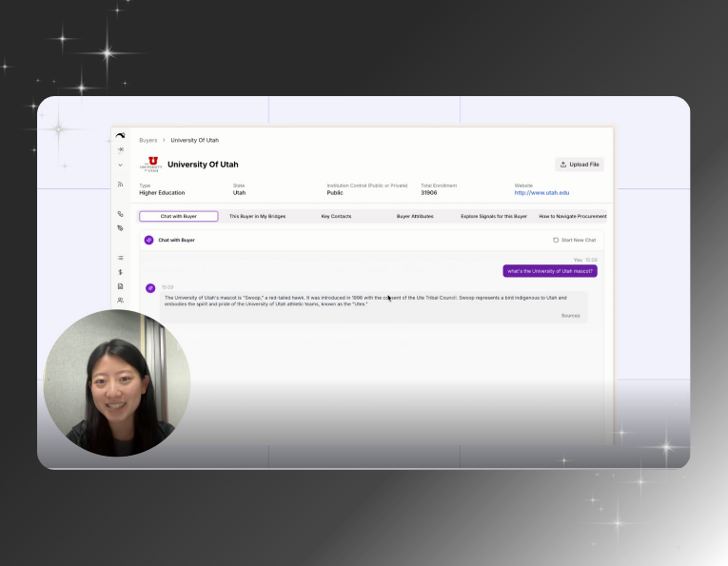728x566 pixels.
Task: Start a new chat
Action: (575, 240)
